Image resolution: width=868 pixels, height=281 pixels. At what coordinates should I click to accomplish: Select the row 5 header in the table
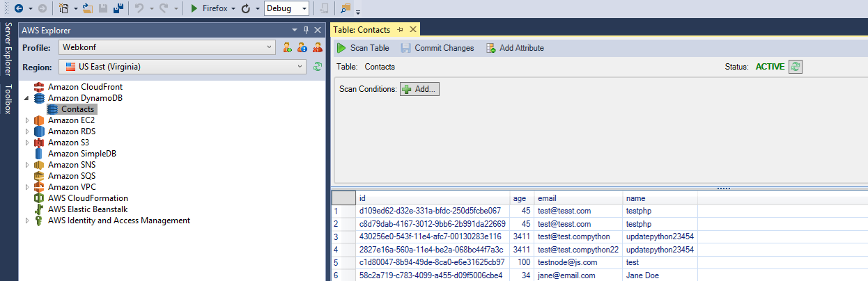[x=343, y=262]
